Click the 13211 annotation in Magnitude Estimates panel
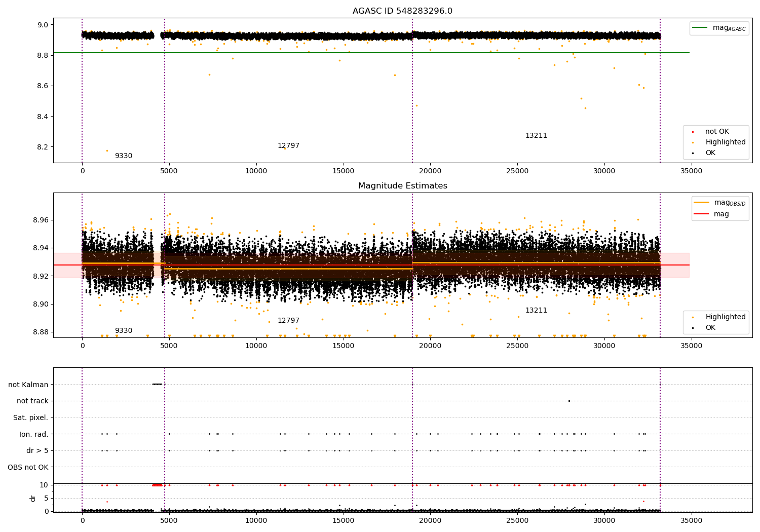The image size is (760, 532). coord(536,311)
